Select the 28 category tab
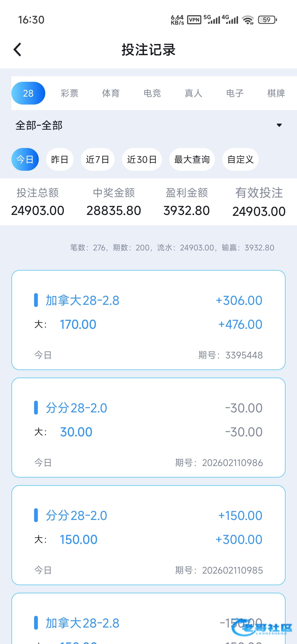Image resolution: width=297 pixels, height=644 pixels. click(x=28, y=93)
